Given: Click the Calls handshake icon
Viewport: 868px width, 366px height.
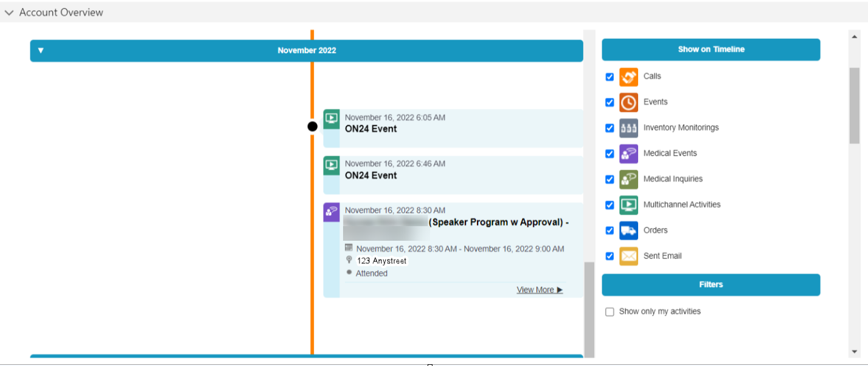Looking at the screenshot, I should point(629,77).
